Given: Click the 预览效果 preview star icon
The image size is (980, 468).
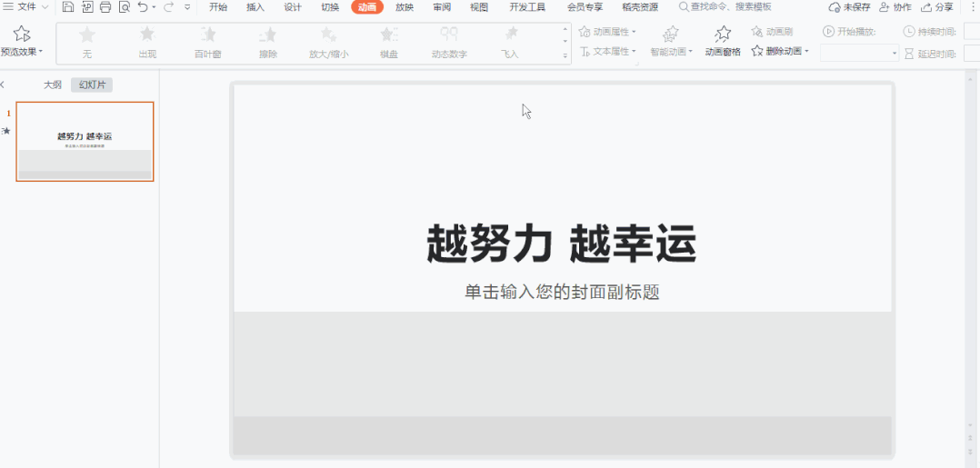Looking at the screenshot, I should click(22, 34).
